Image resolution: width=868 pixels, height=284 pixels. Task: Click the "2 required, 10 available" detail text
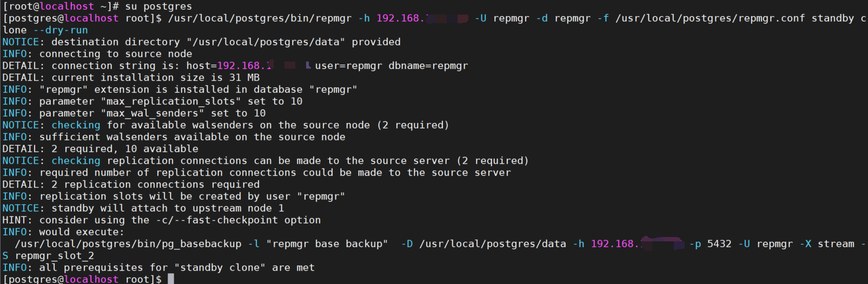(x=125, y=149)
